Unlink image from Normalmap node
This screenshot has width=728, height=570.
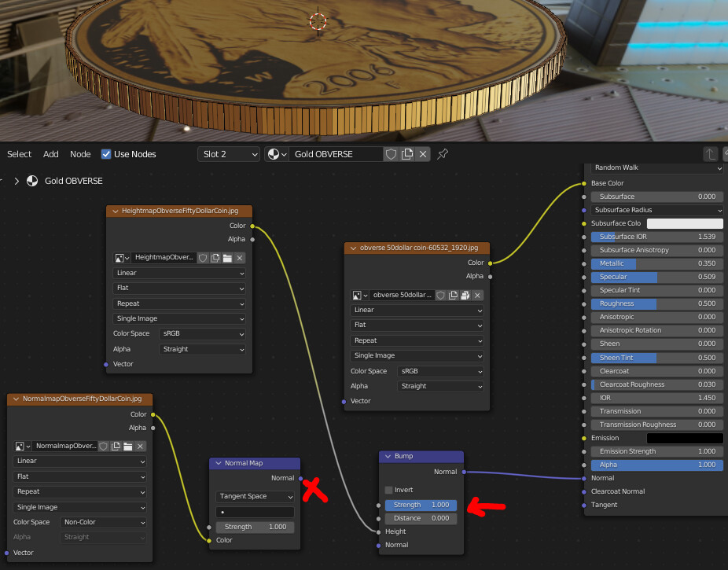[x=140, y=446]
